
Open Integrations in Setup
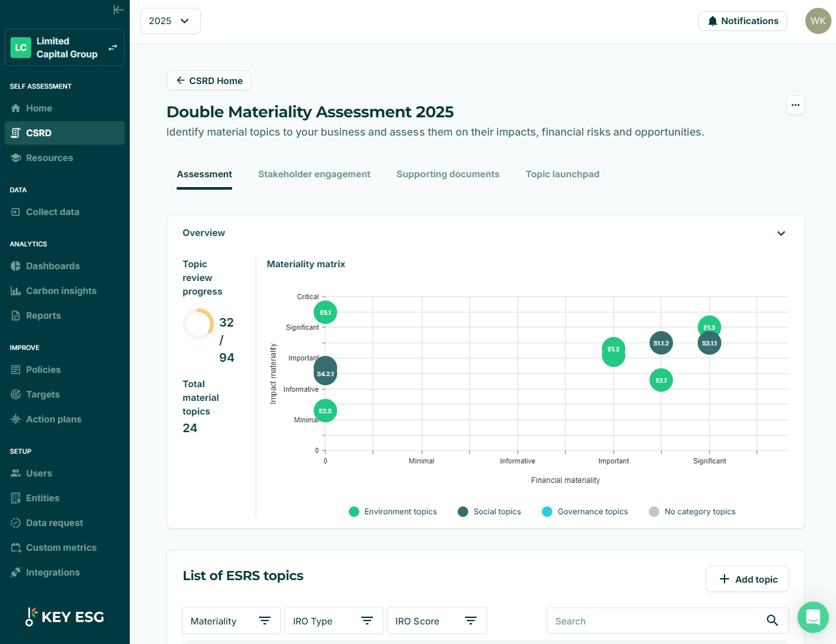coord(53,572)
